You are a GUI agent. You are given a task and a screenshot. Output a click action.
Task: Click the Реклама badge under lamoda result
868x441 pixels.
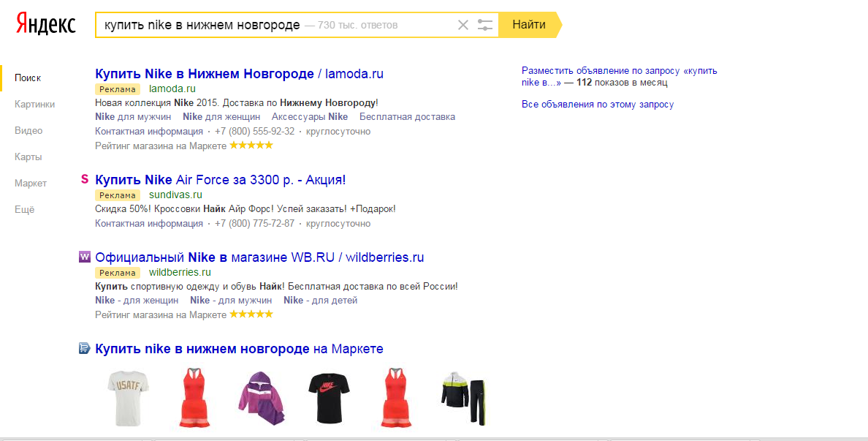118,89
